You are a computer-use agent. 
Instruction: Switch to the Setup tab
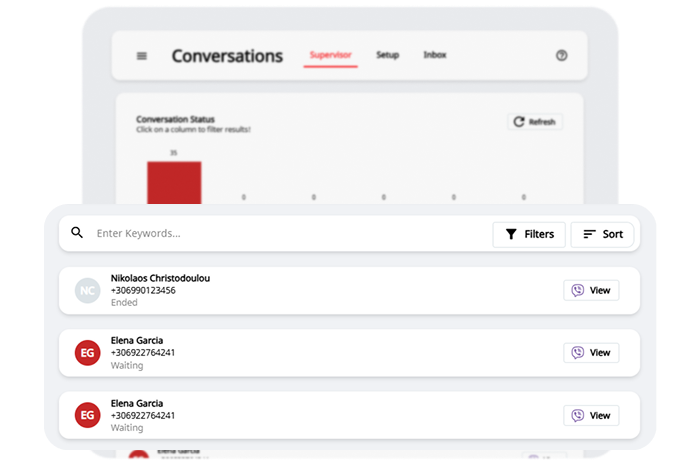387,55
